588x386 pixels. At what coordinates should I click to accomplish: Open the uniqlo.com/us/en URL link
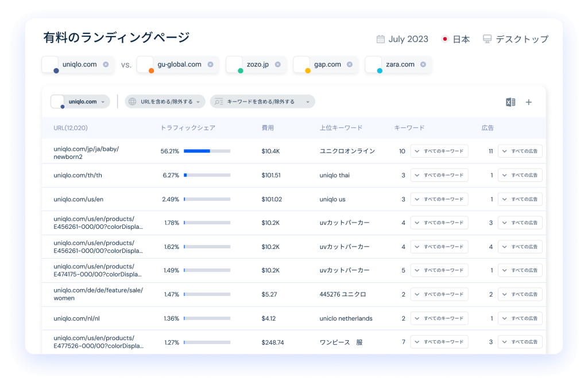tap(78, 199)
